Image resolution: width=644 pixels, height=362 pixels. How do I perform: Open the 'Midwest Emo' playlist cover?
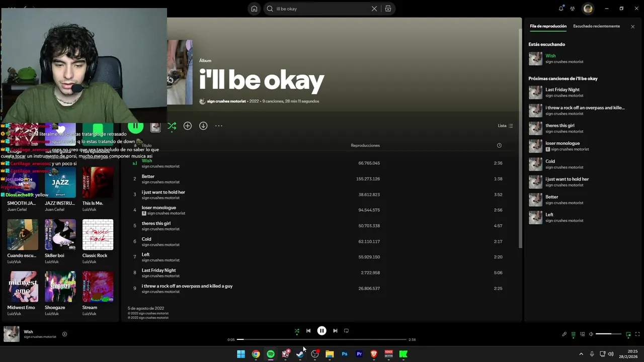click(23, 287)
